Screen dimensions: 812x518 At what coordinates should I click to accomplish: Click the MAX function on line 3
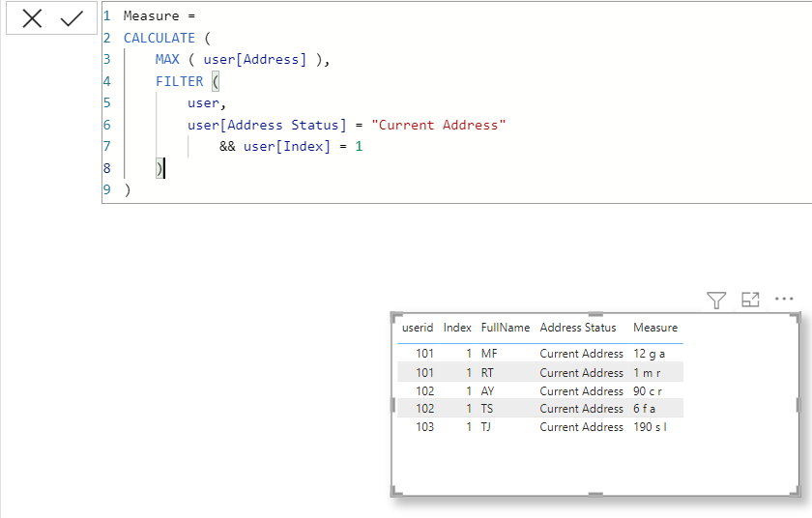167,60
